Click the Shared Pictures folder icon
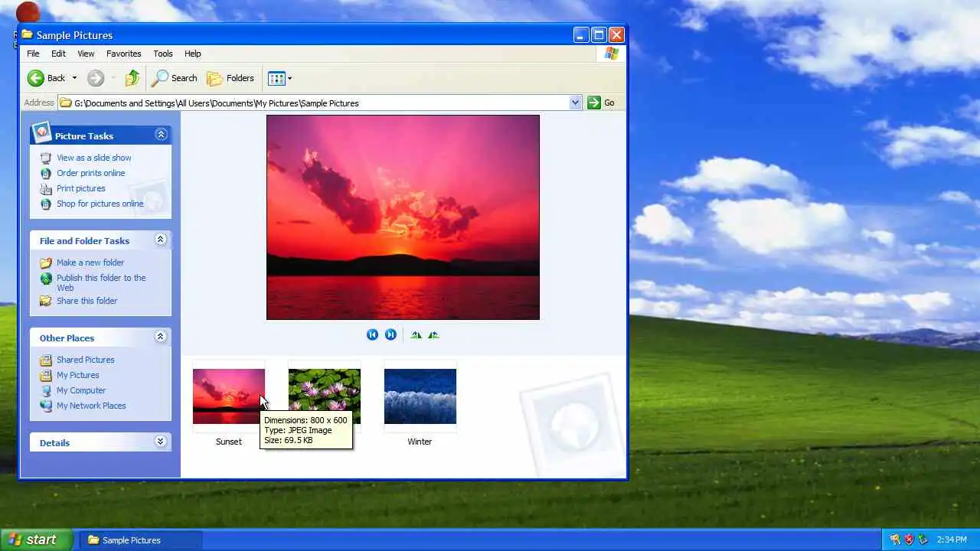The height and width of the screenshot is (551, 980). click(46, 360)
